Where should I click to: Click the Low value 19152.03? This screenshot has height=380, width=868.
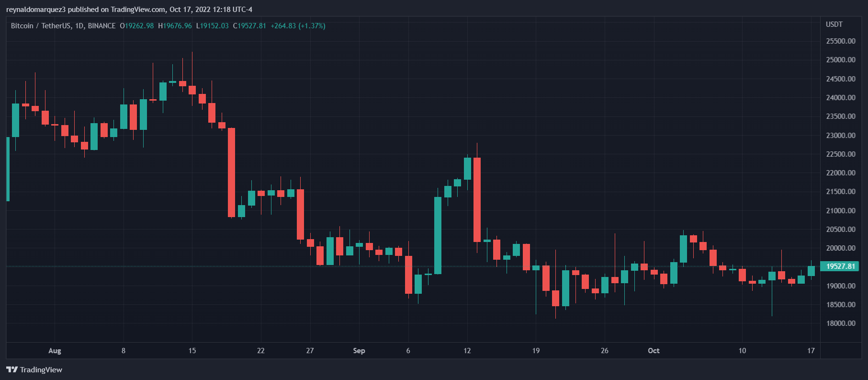click(x=214, y=26)
